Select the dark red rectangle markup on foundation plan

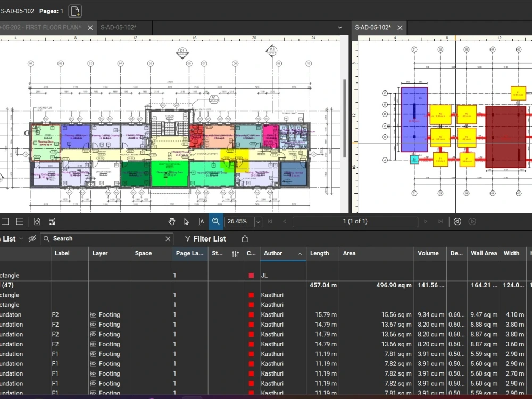tap(505, 137)
